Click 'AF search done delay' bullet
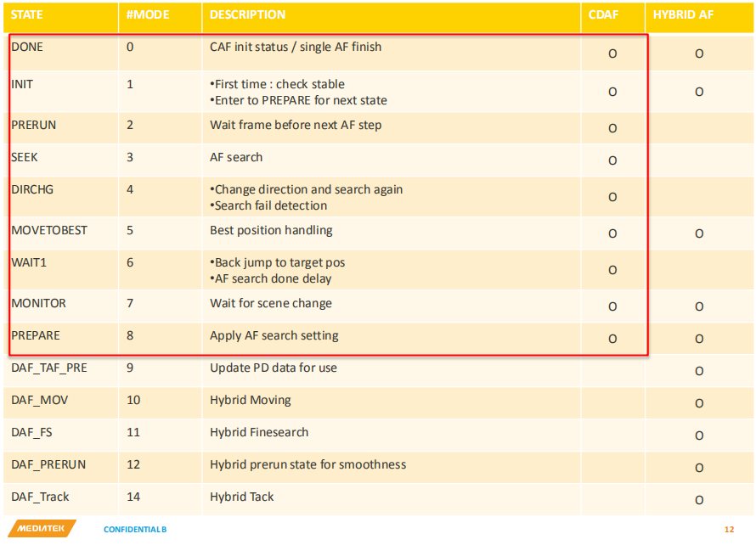The width and height of the screenshot is (756, 545). 270,279
